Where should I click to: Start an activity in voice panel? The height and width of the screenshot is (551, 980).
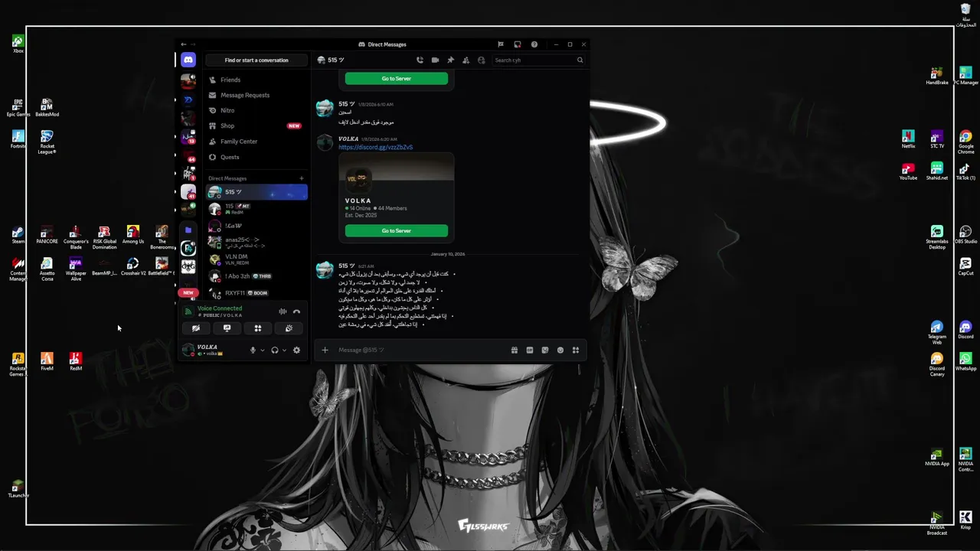(258, 328)
